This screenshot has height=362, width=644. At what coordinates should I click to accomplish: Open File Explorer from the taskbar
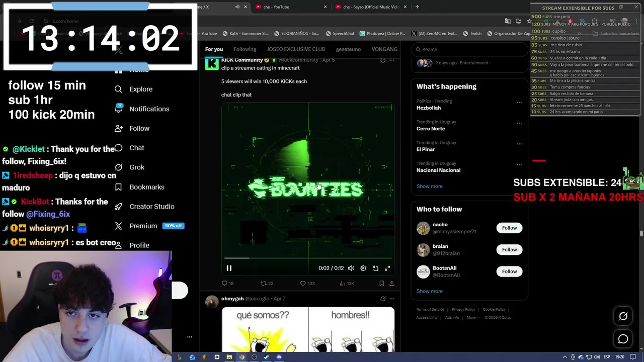(229, 357)
